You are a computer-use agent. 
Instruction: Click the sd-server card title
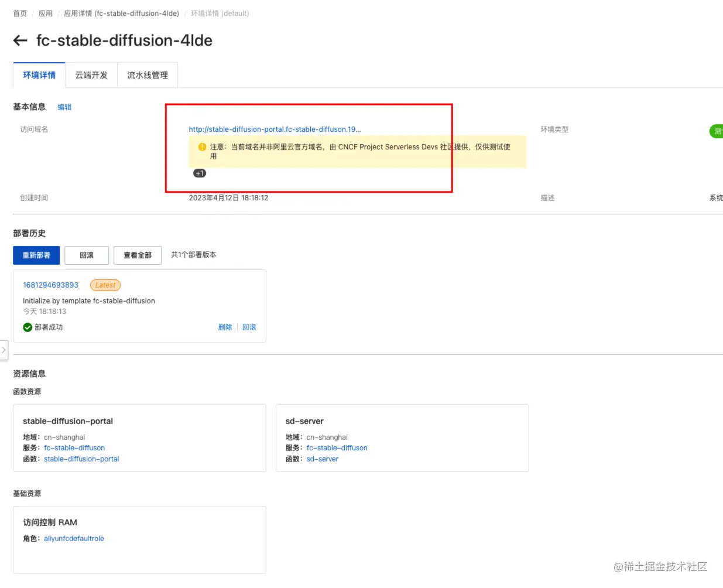coord(304,421)
